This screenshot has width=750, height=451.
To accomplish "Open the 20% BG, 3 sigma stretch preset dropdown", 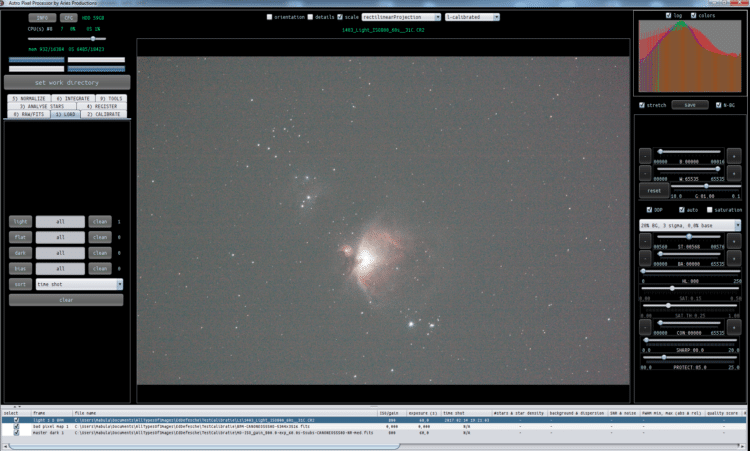I will 690,225.
